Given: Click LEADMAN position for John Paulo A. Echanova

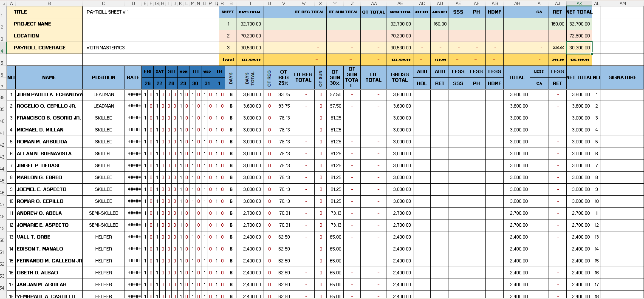Looking at the screenshot, I should (x=104, y=94).
